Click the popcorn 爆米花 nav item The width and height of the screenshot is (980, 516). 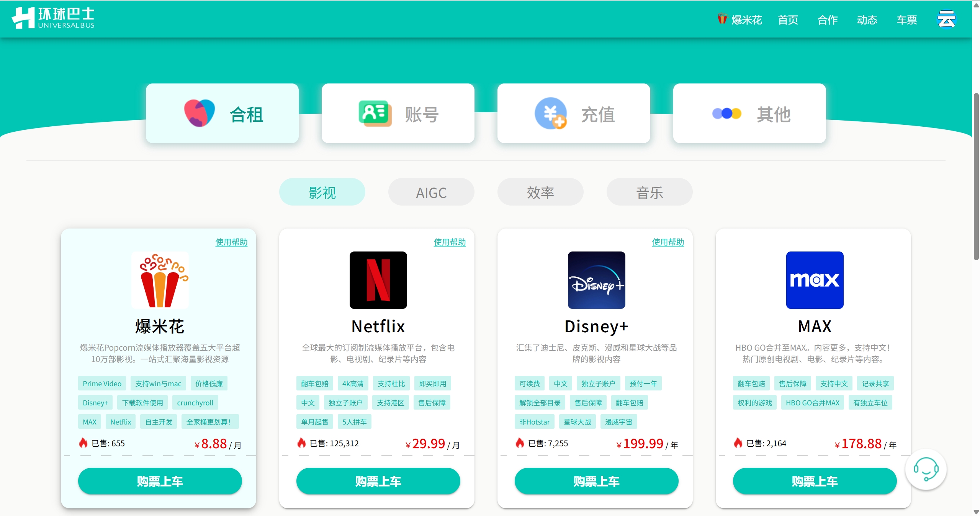point(739,20)
